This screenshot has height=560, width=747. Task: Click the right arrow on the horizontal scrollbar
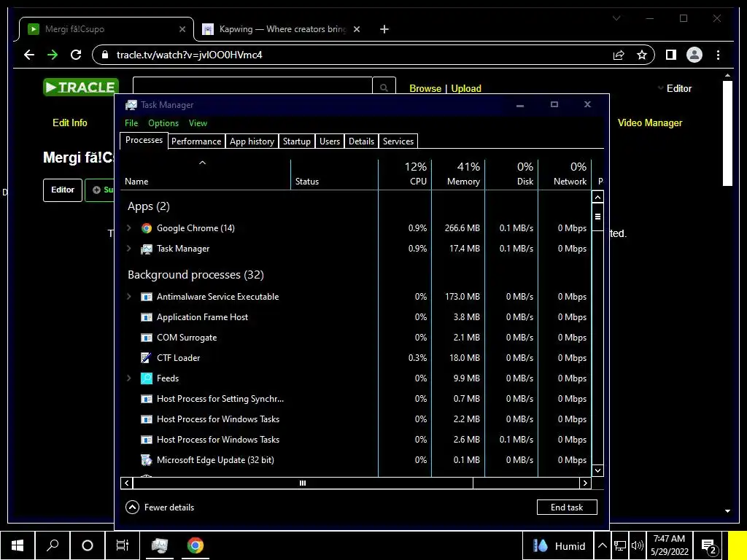586,483
